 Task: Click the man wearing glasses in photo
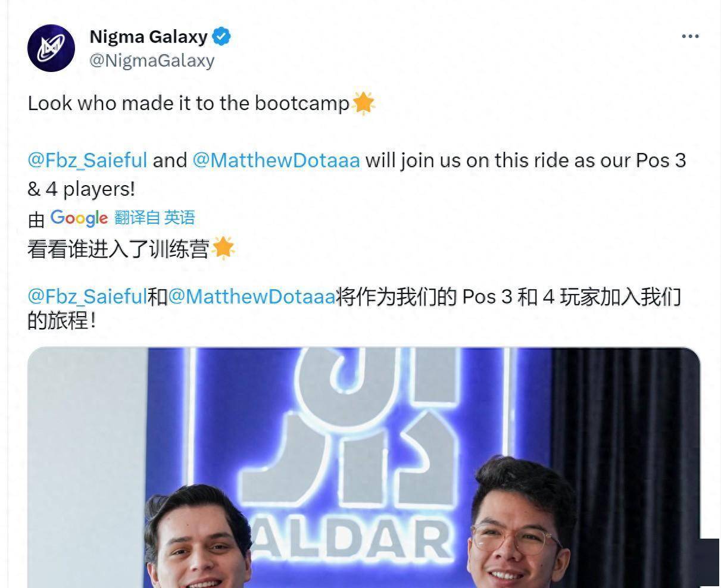[518, 524]
